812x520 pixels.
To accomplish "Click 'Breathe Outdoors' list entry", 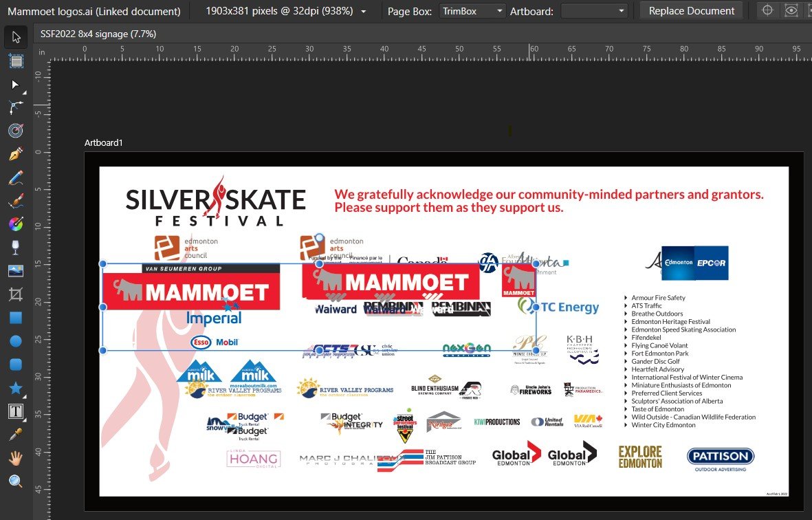I will (x=657, y=314).
